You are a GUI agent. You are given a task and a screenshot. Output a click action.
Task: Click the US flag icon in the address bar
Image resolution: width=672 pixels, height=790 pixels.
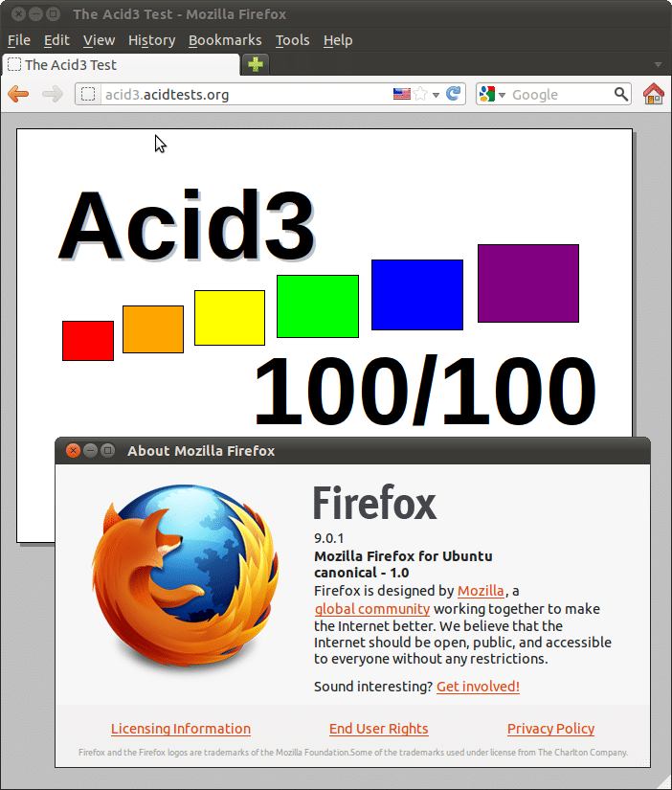(x=401, y=94)
